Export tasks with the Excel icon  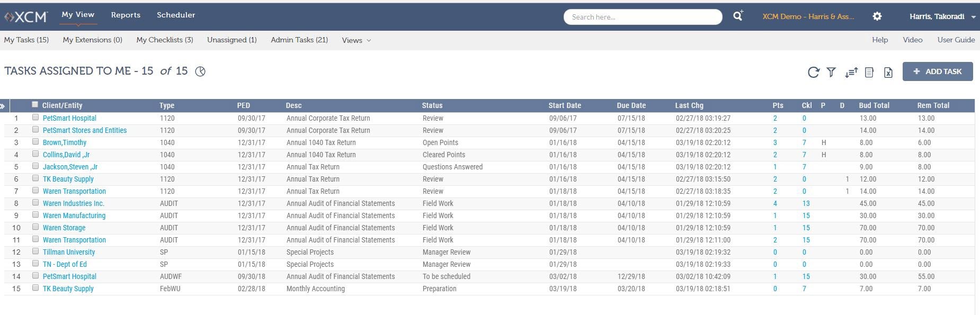[888, 72]
